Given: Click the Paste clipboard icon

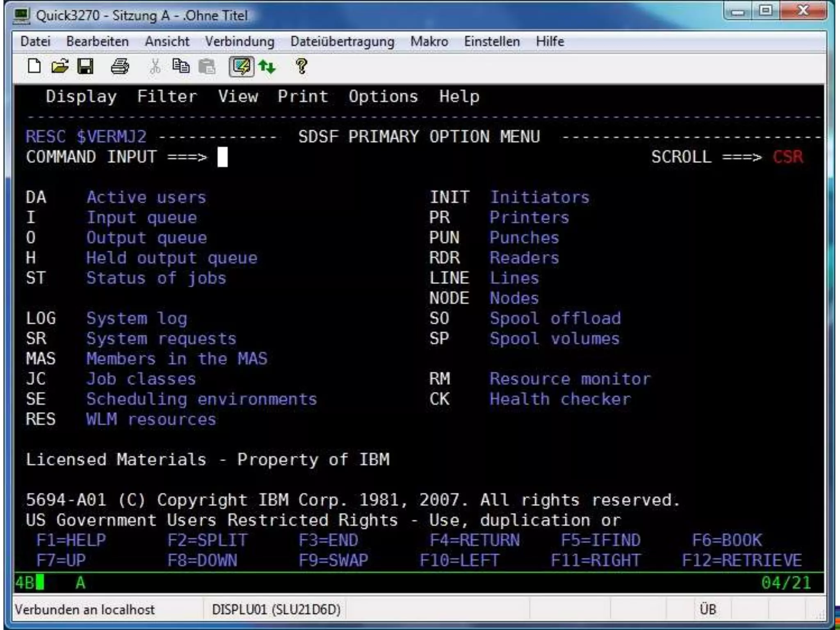Looking at the screenshot, I should (x=207, y=66).
